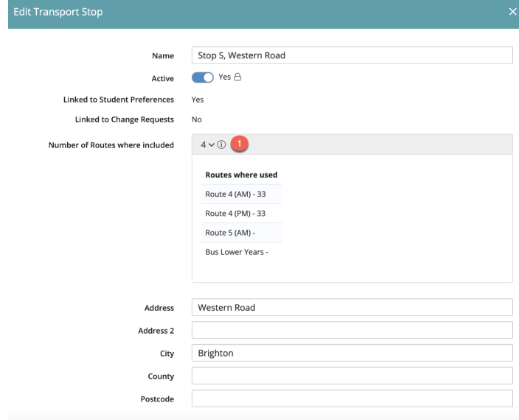Choose the Bus Lower Years route row

click(x=236, y=252)
